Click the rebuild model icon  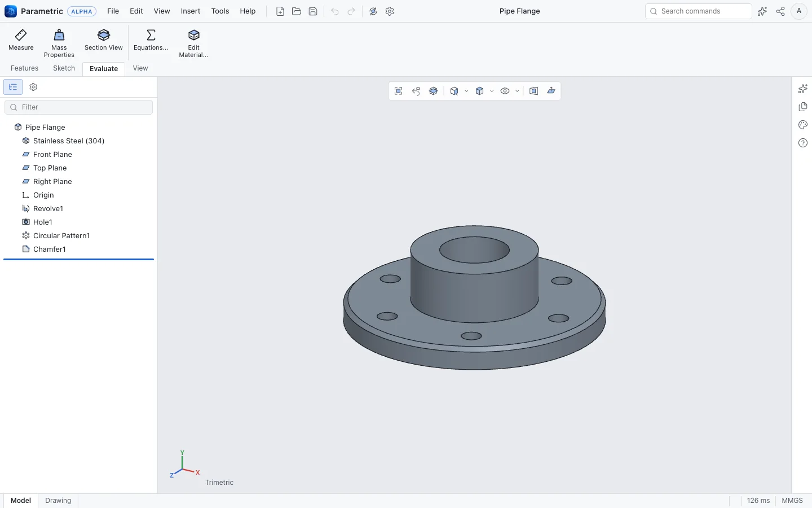point(373,11)
